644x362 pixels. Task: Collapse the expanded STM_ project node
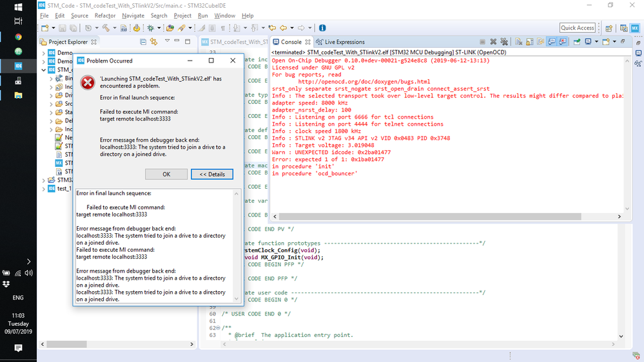coord(44,70)
